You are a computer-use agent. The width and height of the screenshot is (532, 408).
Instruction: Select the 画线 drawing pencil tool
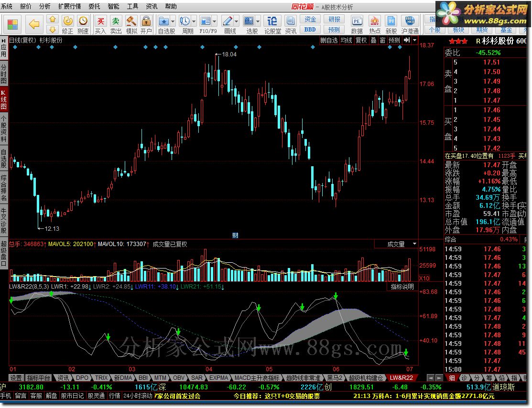pyautogui.click(x=228, y=21)
